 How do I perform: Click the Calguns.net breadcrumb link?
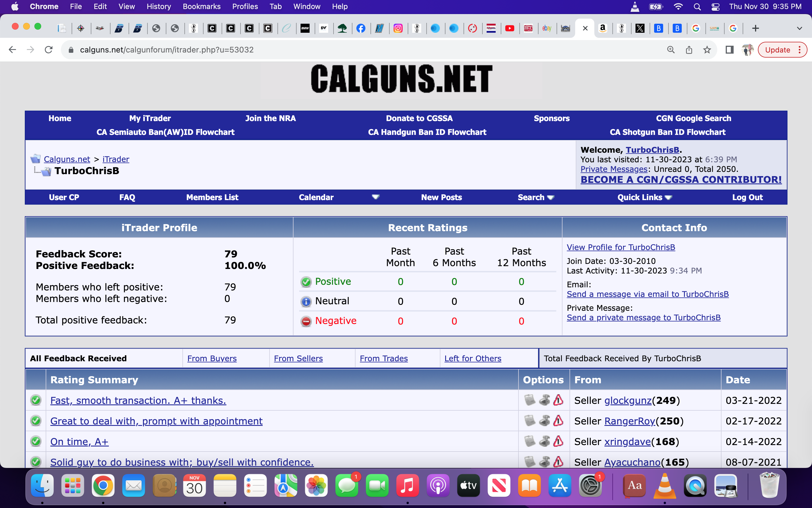67,159
